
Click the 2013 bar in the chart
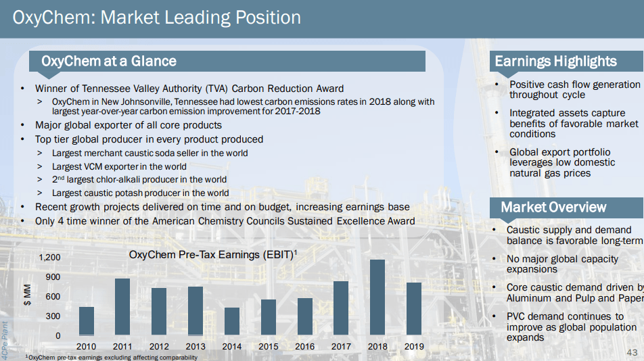[195, 311]
